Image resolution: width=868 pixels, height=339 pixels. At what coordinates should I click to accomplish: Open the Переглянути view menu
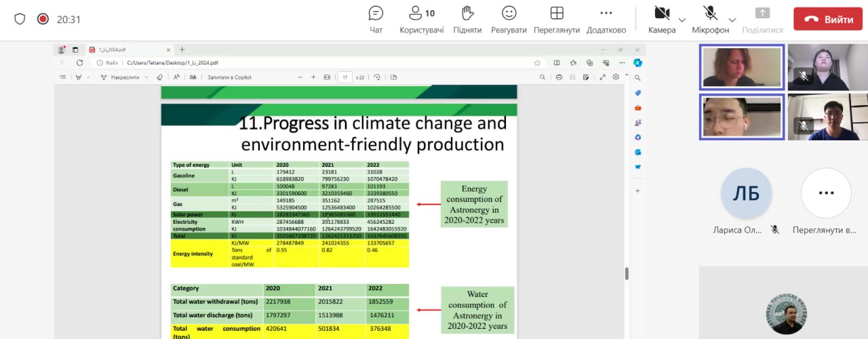click(x=556, y=20)
